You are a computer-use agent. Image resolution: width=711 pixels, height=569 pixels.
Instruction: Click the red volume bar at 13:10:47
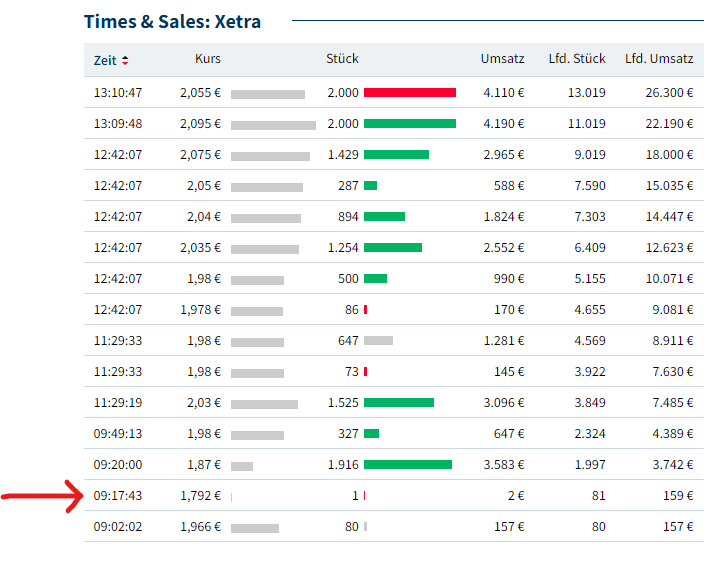click(x=410, y=93)
